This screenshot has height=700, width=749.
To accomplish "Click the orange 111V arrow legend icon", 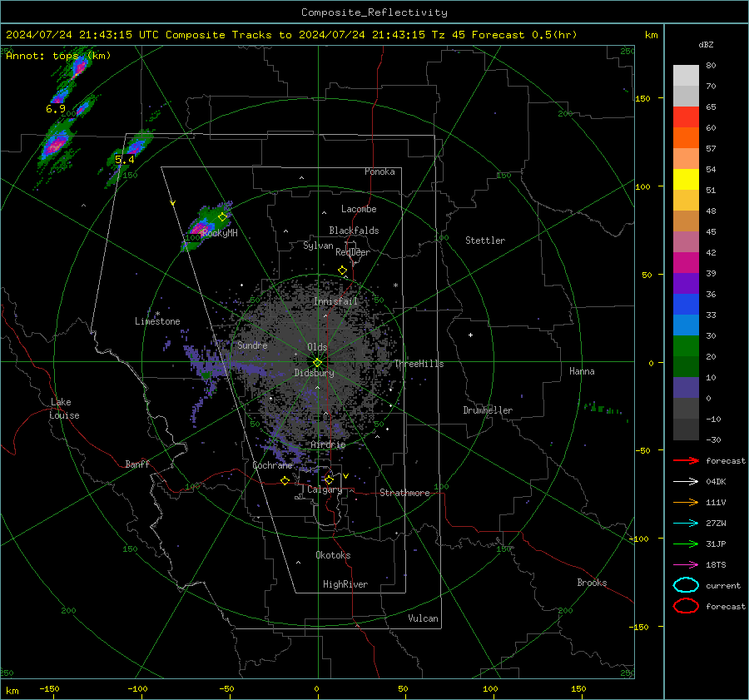I will pos(686,502).
